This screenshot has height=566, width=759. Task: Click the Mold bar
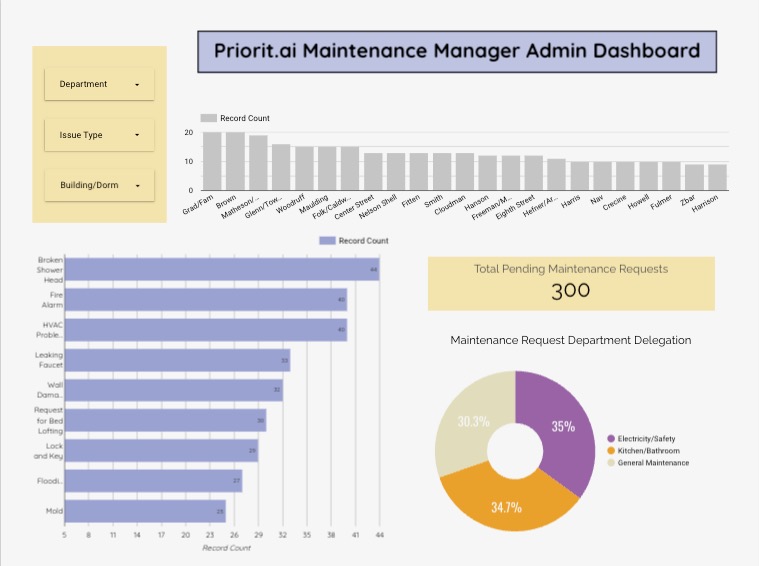(145, 511)
